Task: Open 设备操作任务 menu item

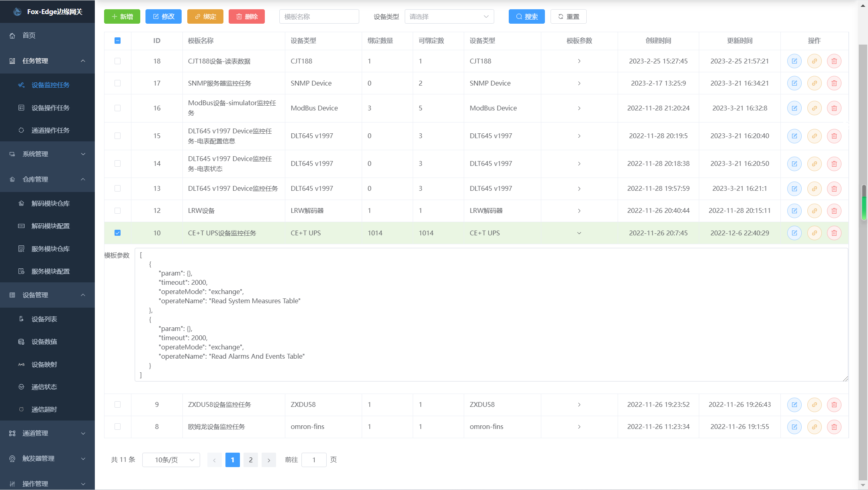Action: [47, 108]
